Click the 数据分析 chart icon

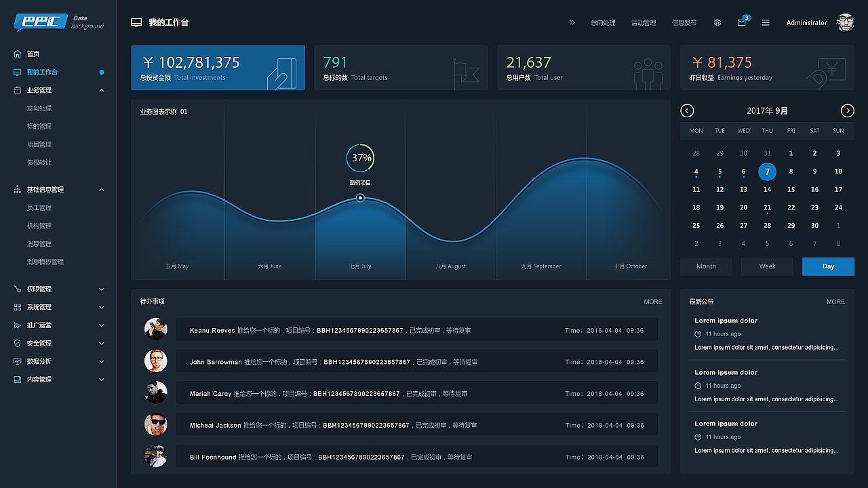pos(17,361)
